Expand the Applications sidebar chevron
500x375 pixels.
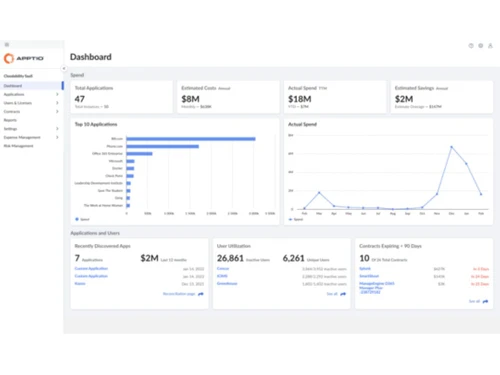[x=57, y=94]
